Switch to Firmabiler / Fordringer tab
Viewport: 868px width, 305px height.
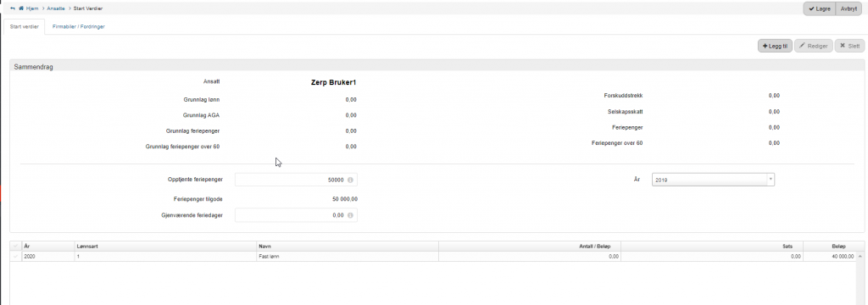[79, 26]
